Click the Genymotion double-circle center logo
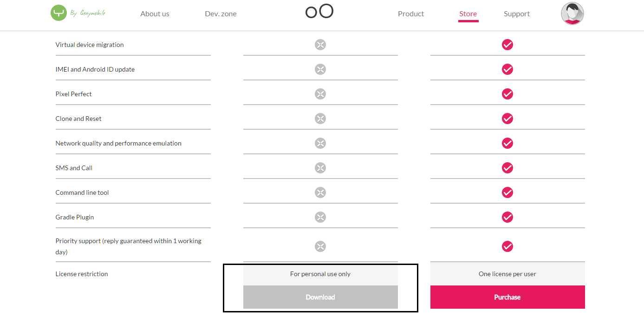The image size is (644, 318). pyautogui.click(x=319, y=11)
